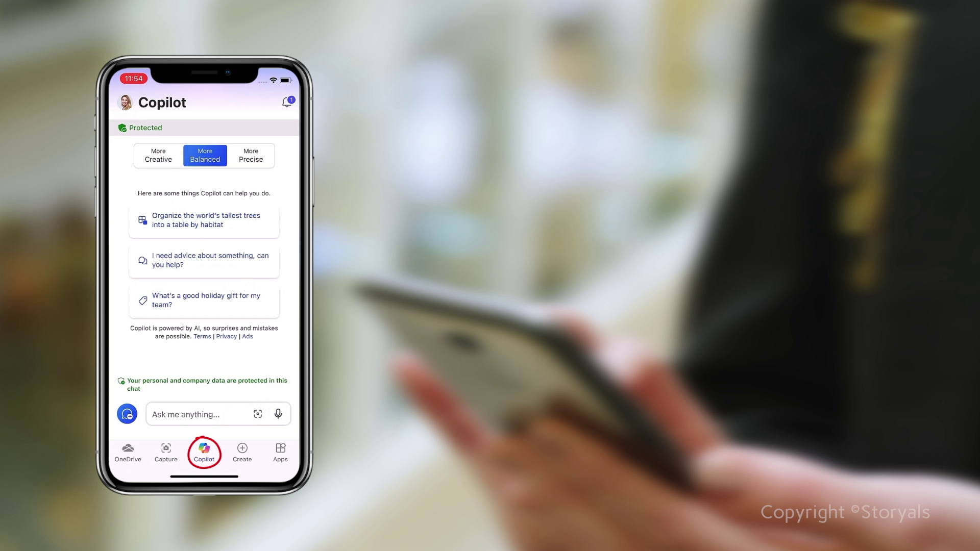The image size is (980, 551).
Task: Tap the camera/image scan icon
Action: tap(258, 414)
